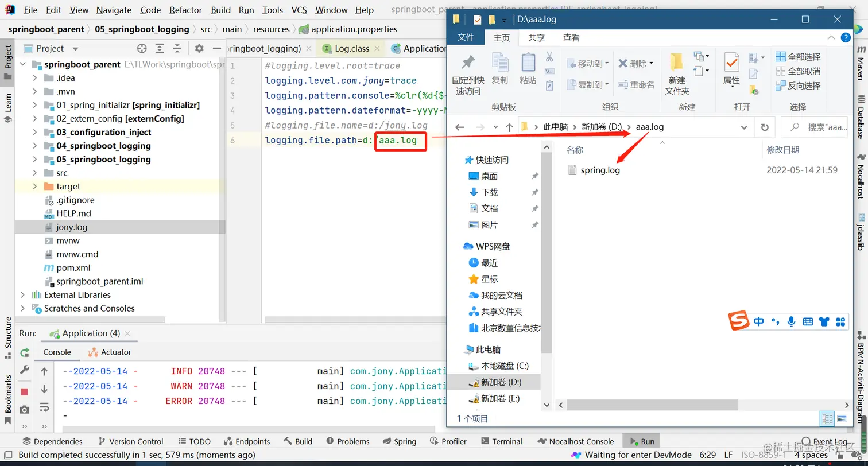Click 反向选择 in the Explorer ribbon
This screenshot has height=466, width=868.
[798, 86]
